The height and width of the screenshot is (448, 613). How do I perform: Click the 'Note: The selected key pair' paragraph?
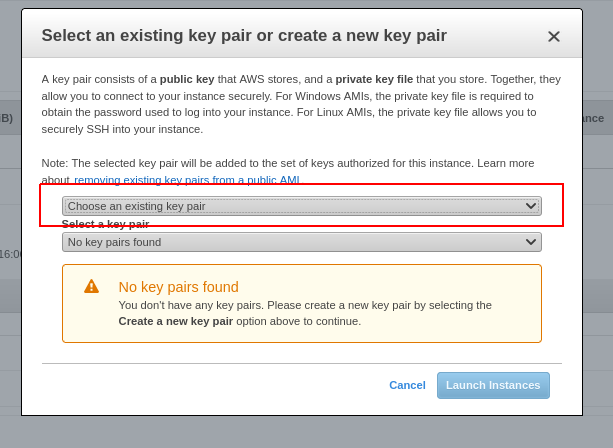coord(288,163)
